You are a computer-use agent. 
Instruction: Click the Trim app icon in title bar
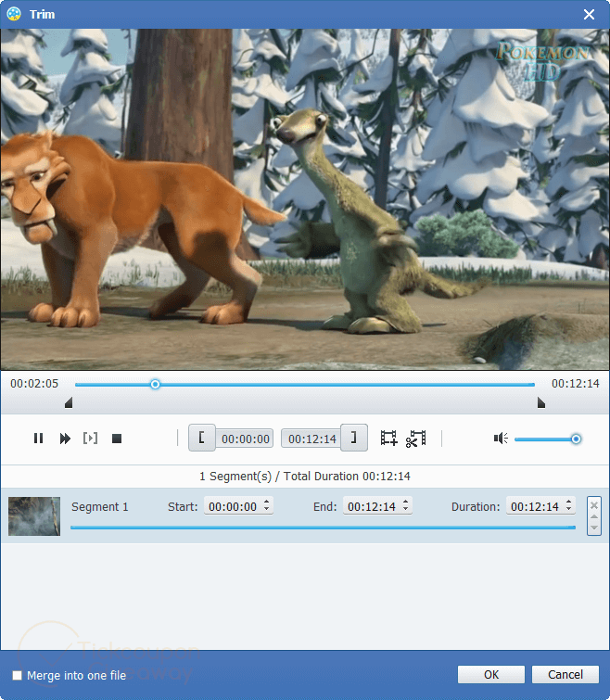pos(14,14)
